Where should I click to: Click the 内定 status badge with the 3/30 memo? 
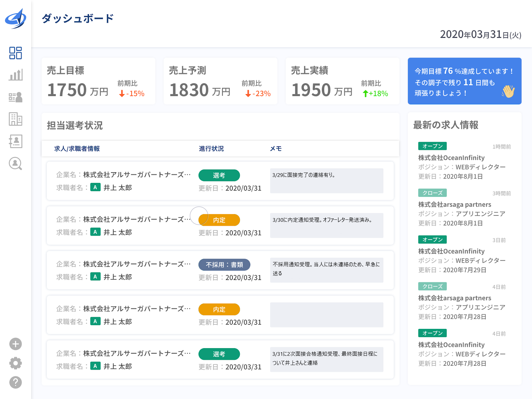[x=219, y=220]
